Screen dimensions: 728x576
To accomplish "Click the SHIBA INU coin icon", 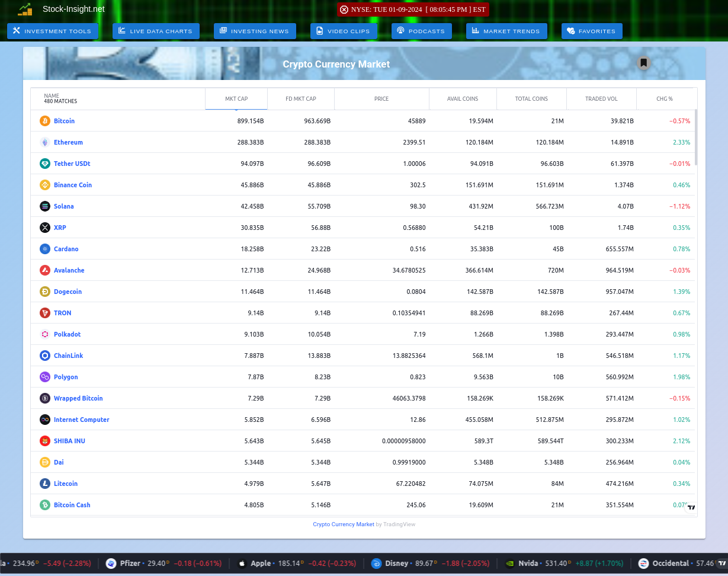I will click(45, 441).
